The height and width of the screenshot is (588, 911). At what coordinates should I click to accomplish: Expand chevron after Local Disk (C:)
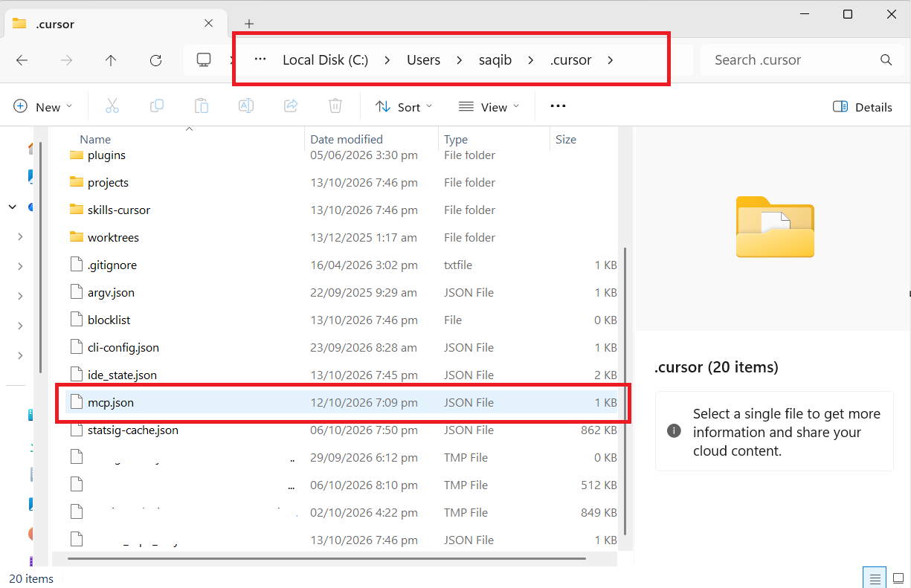[x=387, y=60]
